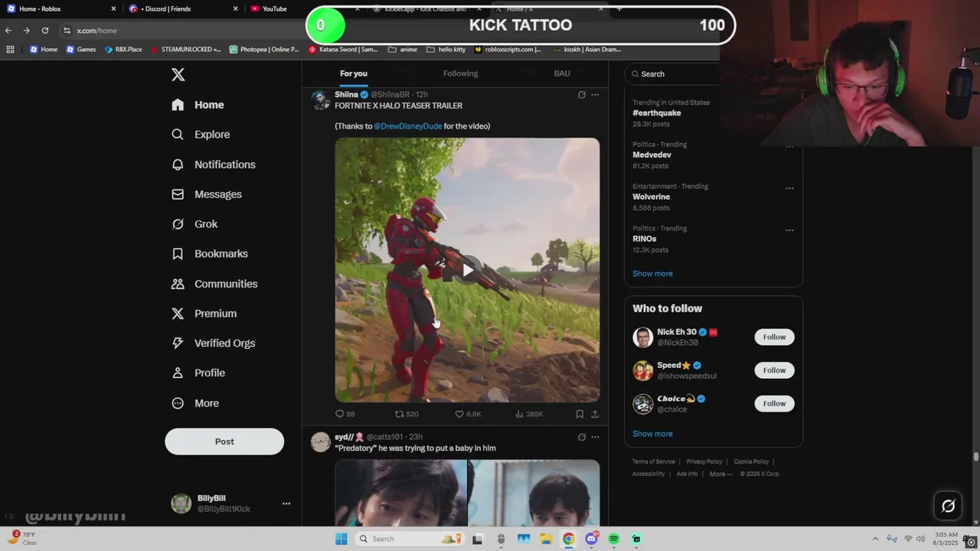Click the Communities people icon
Screen dimensions: 980x551
pos(178,284)
